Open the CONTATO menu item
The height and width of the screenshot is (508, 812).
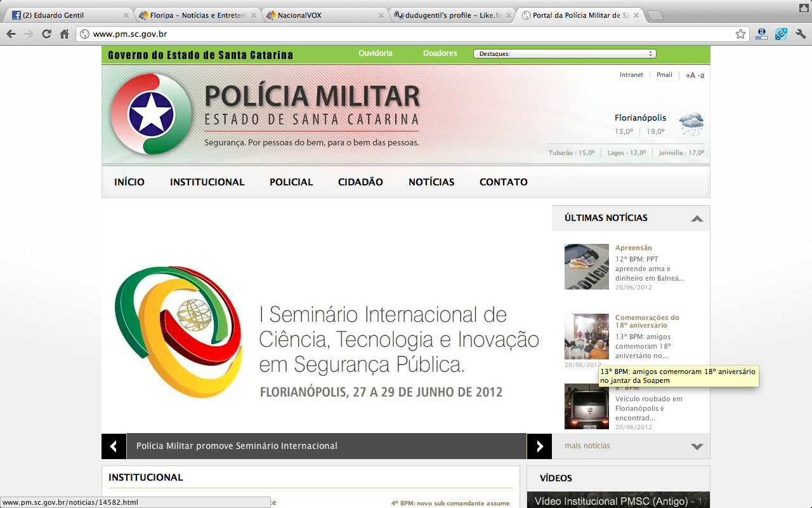point(504,182)
